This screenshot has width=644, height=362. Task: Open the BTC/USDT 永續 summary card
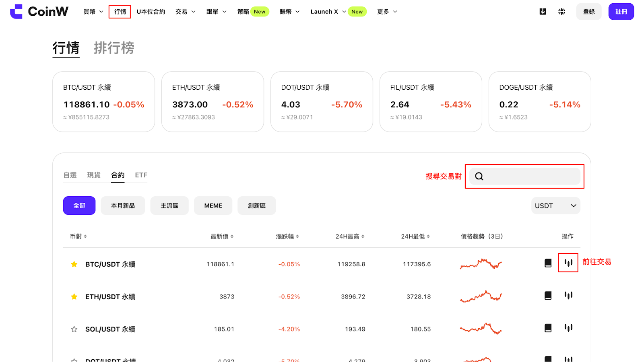point(104,102)
